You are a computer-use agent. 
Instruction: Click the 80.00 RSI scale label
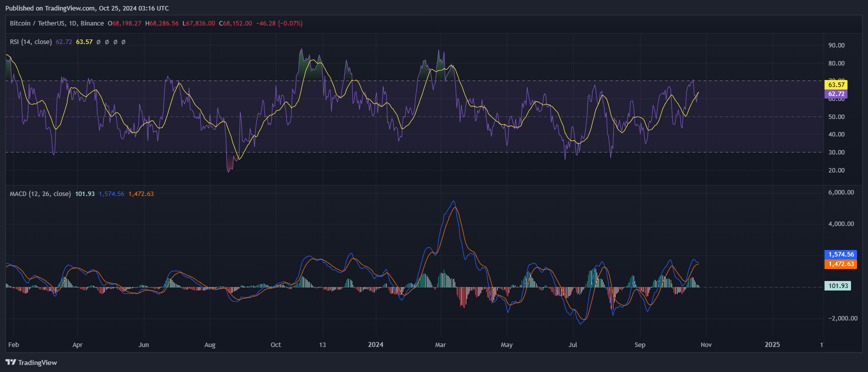837,63
